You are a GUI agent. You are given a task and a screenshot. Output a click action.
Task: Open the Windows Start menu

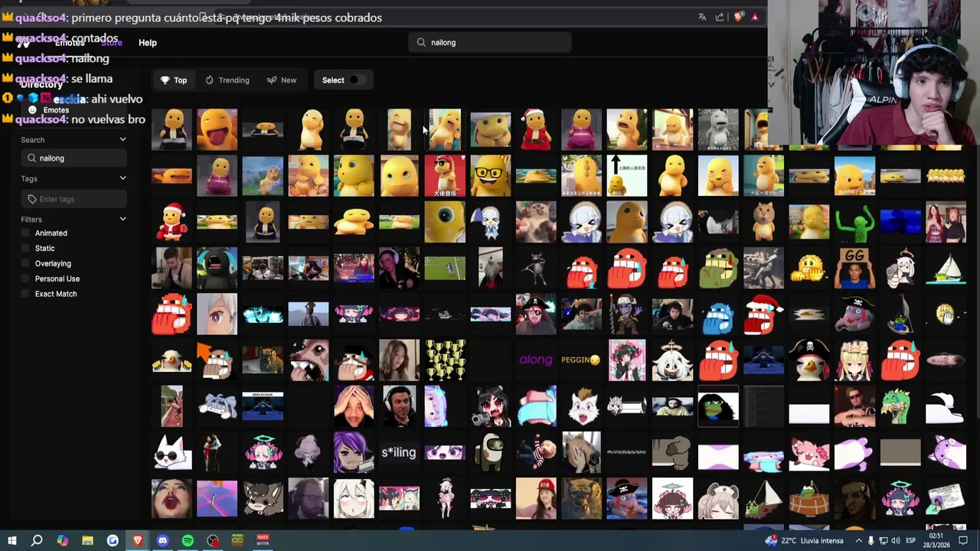click(x=11, y=540)
